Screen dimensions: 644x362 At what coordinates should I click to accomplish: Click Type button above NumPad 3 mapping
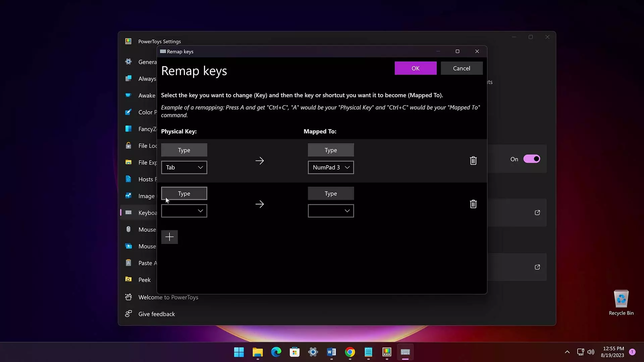331,150
